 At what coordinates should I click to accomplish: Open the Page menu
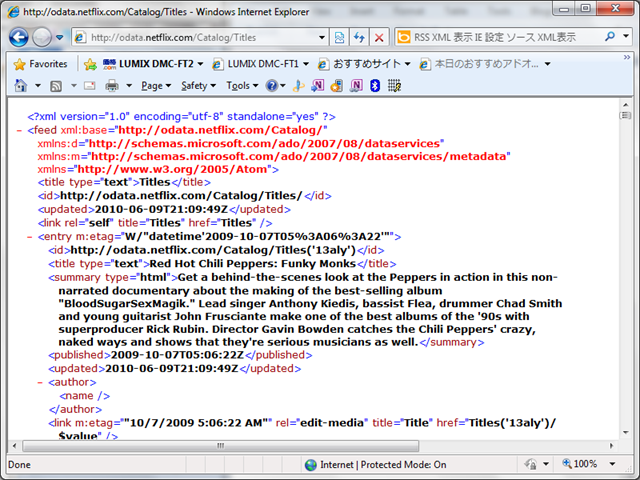point(156,86)
